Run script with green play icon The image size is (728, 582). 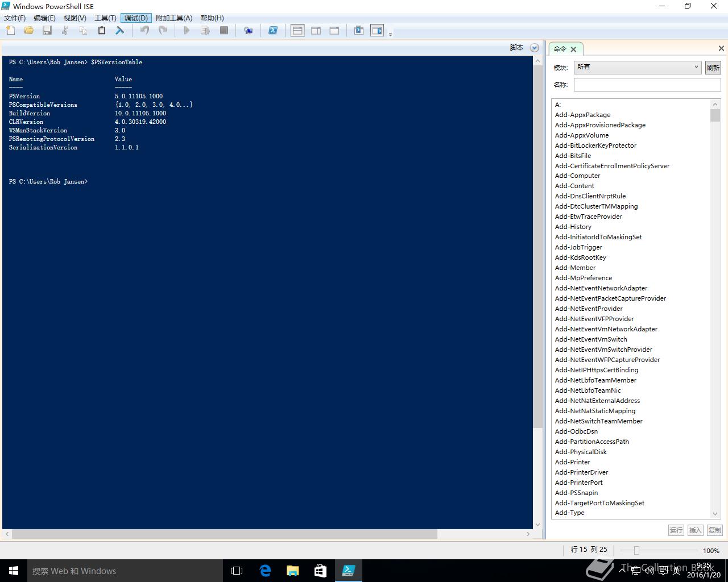(187, 31)
